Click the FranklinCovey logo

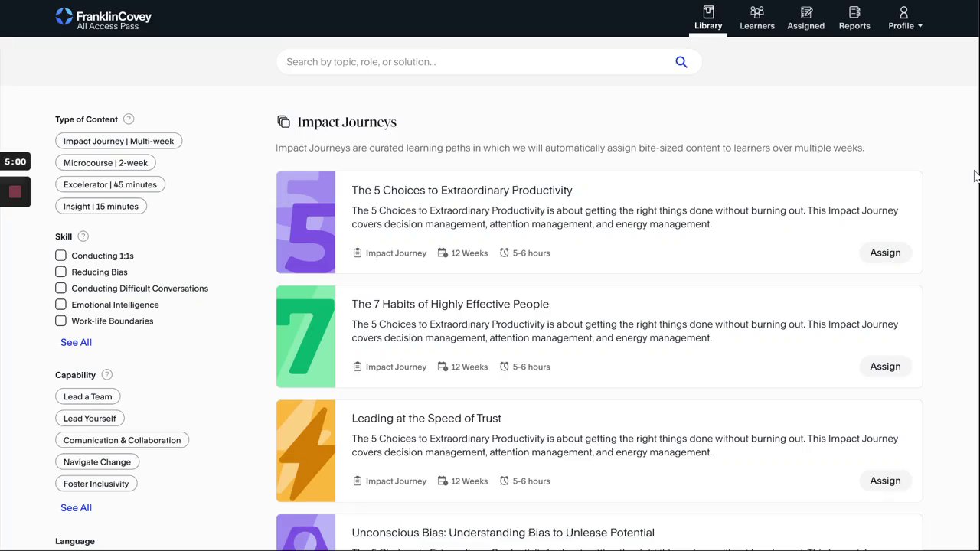103,18
